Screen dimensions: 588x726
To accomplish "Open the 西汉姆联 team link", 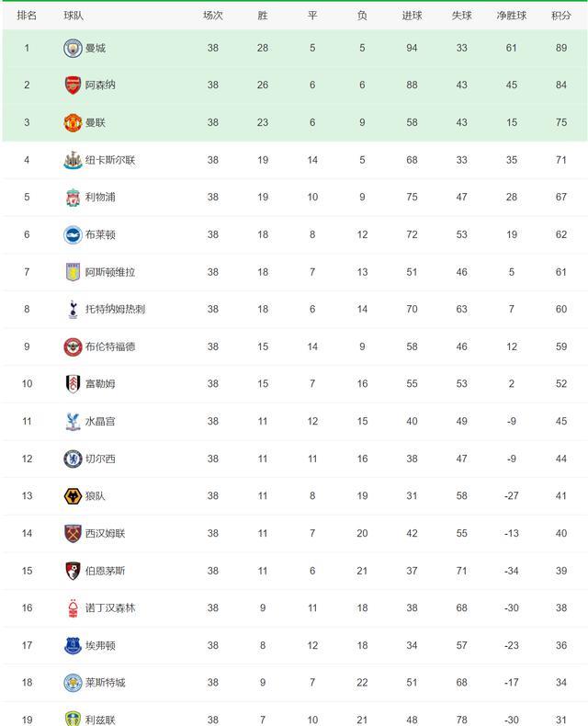I will (x=105, y=533).
